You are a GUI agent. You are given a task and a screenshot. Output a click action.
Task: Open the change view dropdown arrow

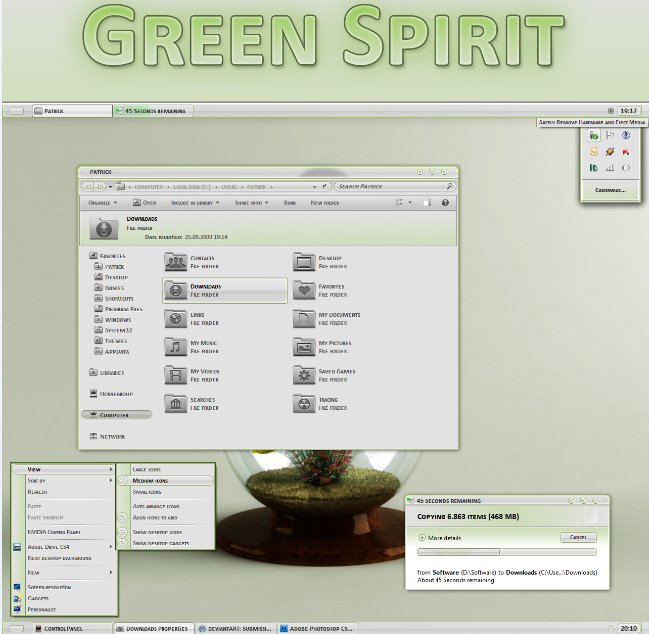point(410,203)
